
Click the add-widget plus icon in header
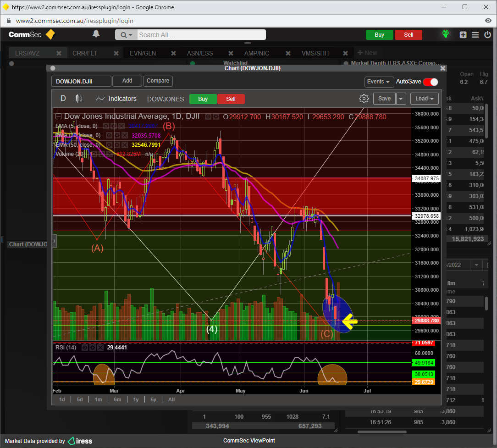(463, 35)
